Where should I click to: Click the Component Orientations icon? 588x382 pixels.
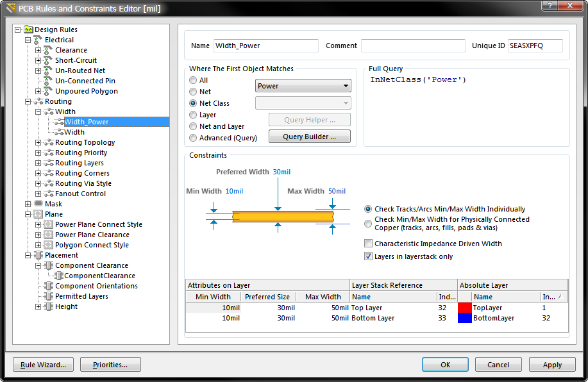coord(48,286)
